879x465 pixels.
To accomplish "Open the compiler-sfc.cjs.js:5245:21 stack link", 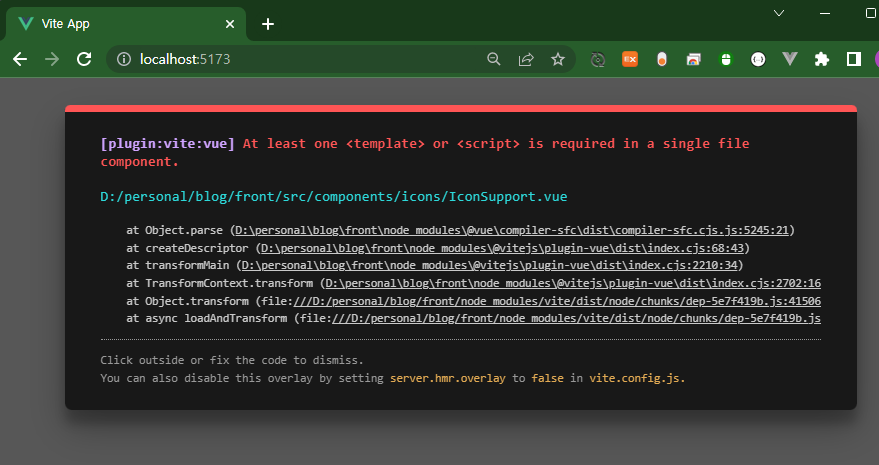I will (x=512, y=230).
